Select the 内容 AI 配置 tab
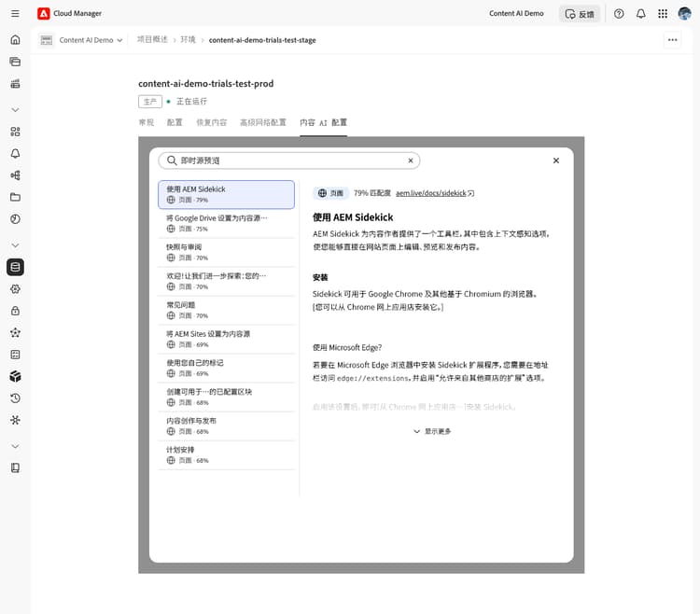The height and width of the screenshot is (614, 700). point(323,123)
